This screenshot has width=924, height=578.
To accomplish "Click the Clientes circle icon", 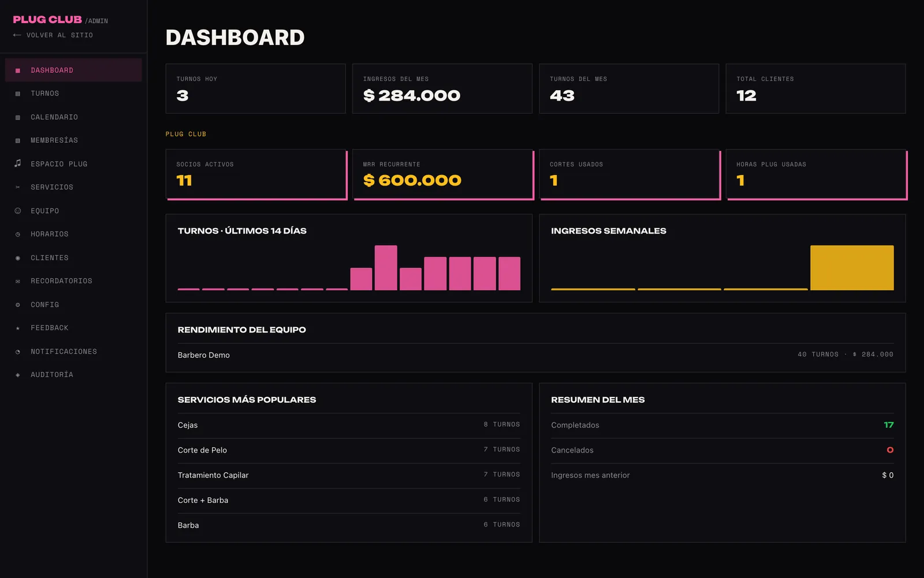I will (18, 258).
